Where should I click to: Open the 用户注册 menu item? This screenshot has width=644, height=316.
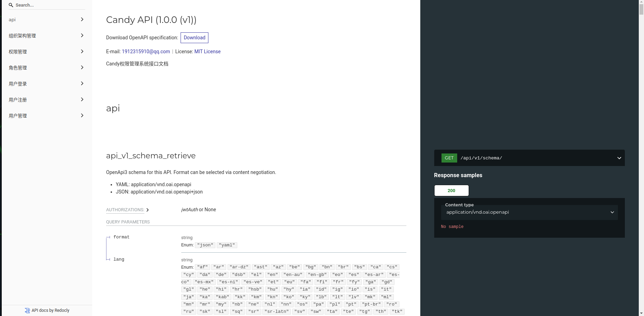tap(47, 100)
